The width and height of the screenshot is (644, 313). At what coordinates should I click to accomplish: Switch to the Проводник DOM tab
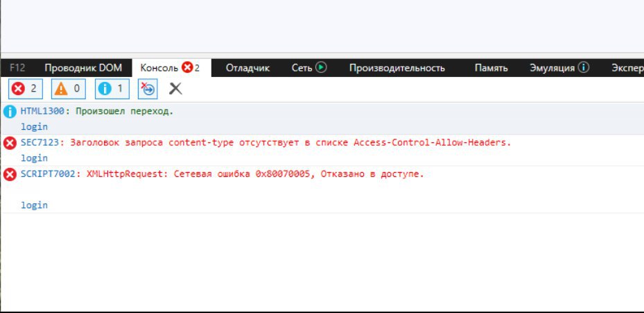[x=83, y=68]
